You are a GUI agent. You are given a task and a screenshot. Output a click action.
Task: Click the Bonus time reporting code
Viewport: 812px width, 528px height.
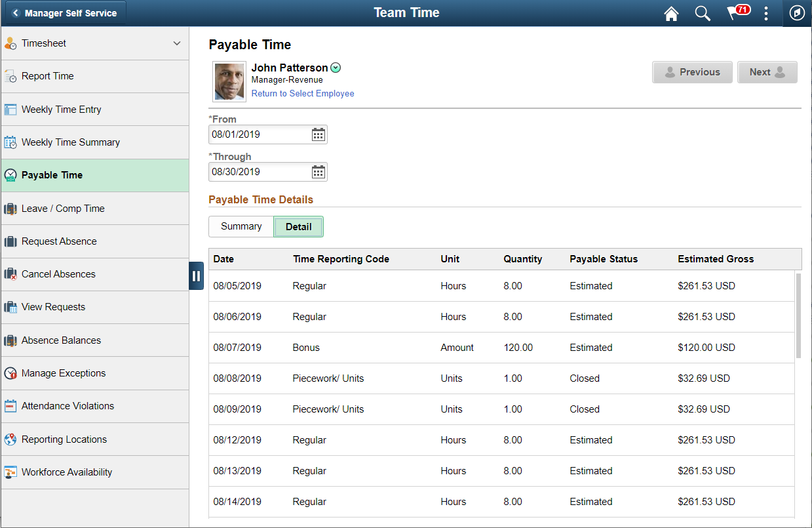[x=306, y=348]
